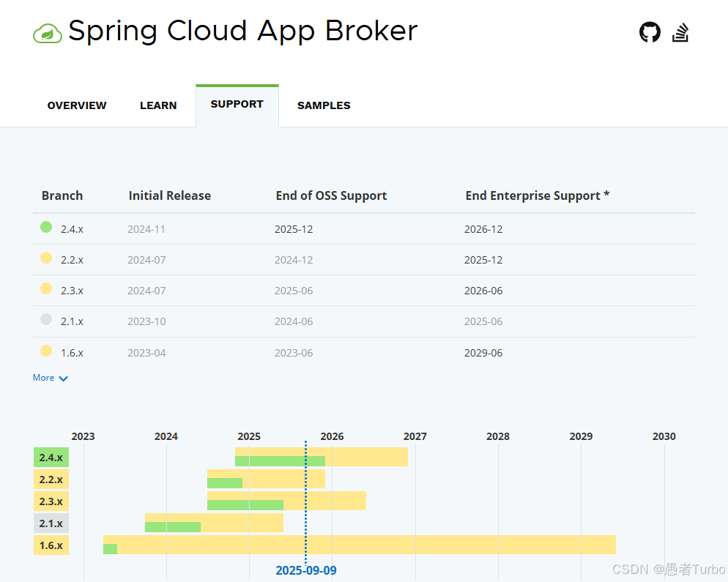Click the yellow status dot for 2.3.x
The height and width of the screenshot is (582, 728).
[x=46, y=288]
